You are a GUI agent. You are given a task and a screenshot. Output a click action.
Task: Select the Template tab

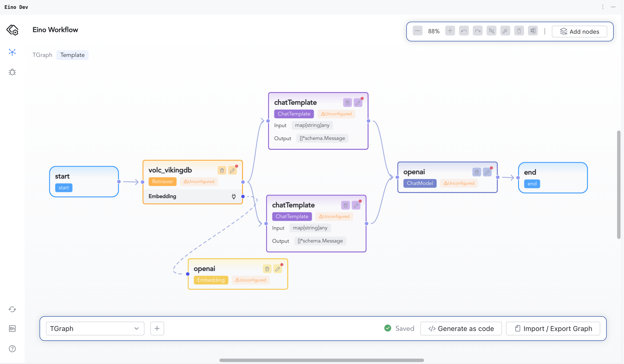coord(72,55)
